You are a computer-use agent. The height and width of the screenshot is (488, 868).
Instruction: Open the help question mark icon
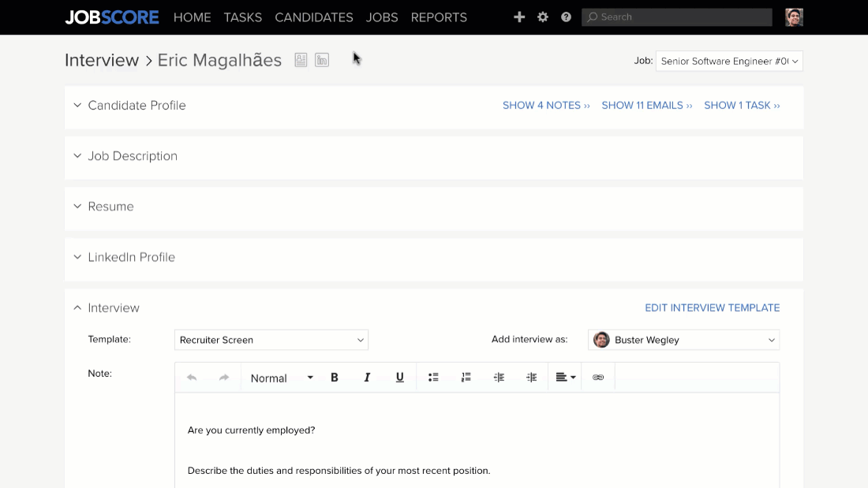(566, 17)
